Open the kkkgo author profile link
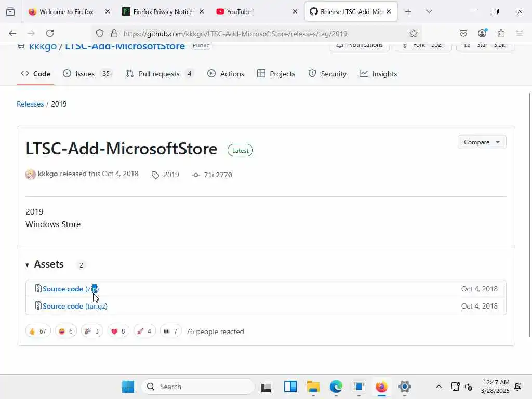This screenshot has height=399, width=532. pyautogui.click(x=48, y=174)
